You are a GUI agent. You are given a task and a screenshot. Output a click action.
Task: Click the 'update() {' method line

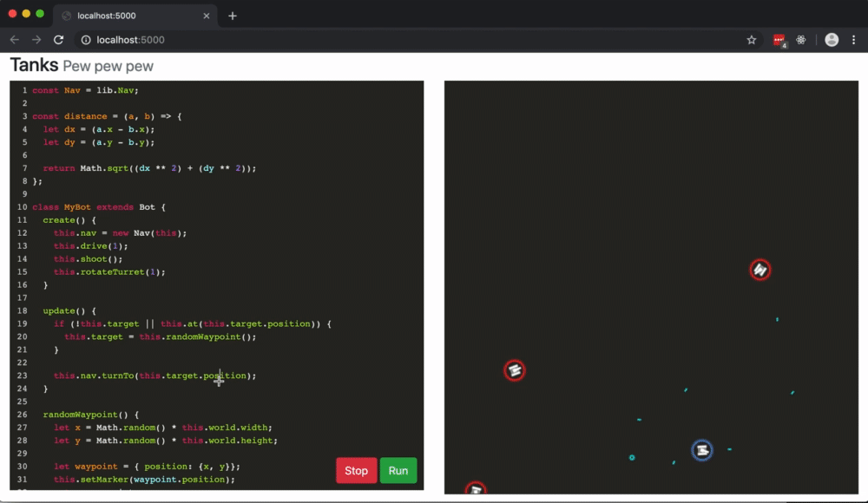(x=69, y=310)
